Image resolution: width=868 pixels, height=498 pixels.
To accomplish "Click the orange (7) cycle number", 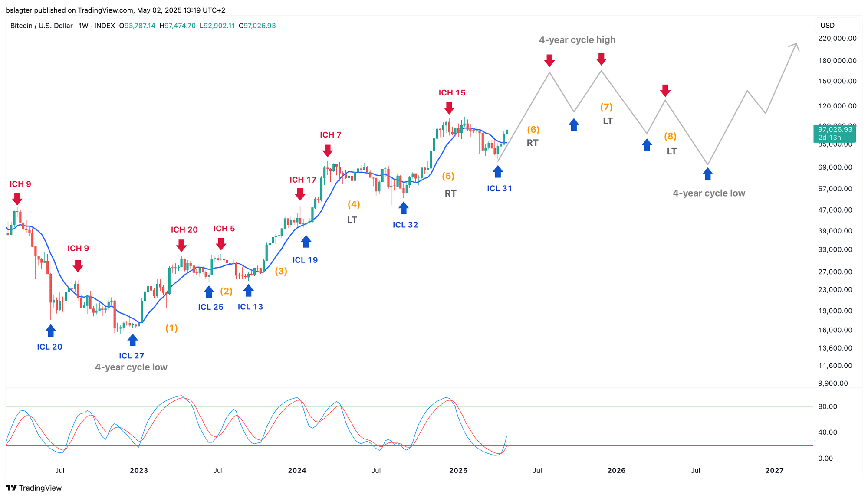I will click(606, 107).
